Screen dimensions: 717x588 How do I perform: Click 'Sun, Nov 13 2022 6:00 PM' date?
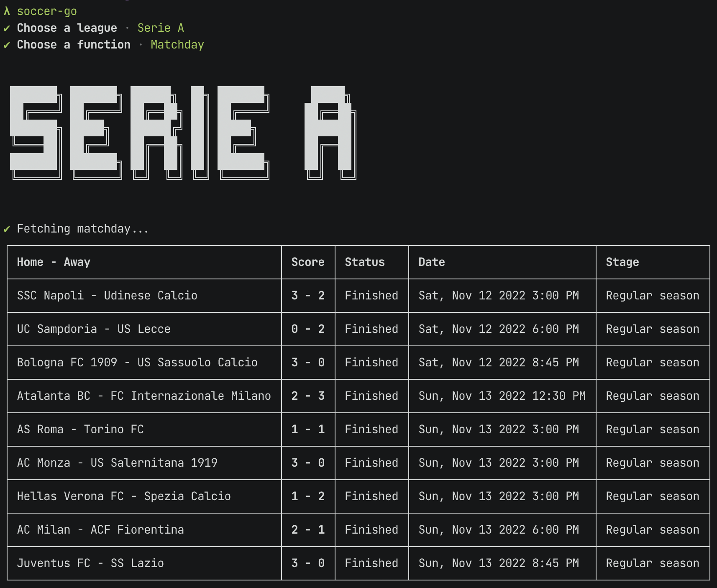pos(499,530)
